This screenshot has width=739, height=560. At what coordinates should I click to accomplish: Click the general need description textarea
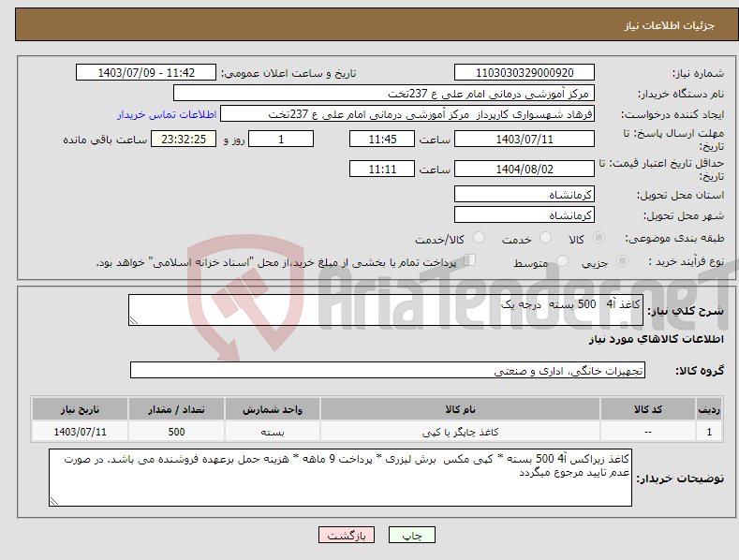point(386,310)
